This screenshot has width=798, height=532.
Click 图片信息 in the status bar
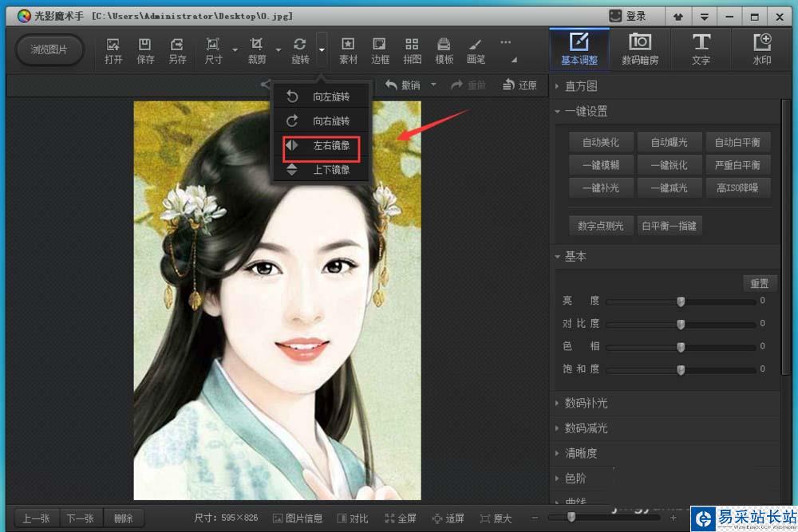point(298,518)
